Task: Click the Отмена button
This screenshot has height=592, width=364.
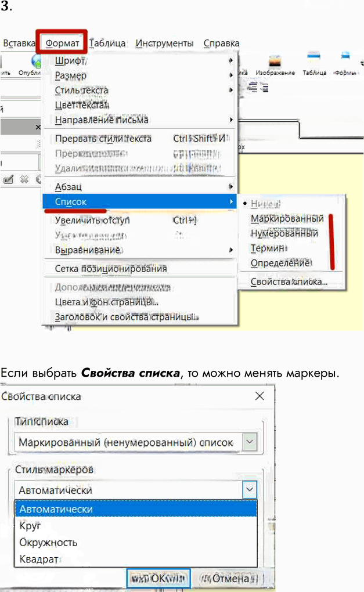Action: pyautogui.click(x=229, y=579)
